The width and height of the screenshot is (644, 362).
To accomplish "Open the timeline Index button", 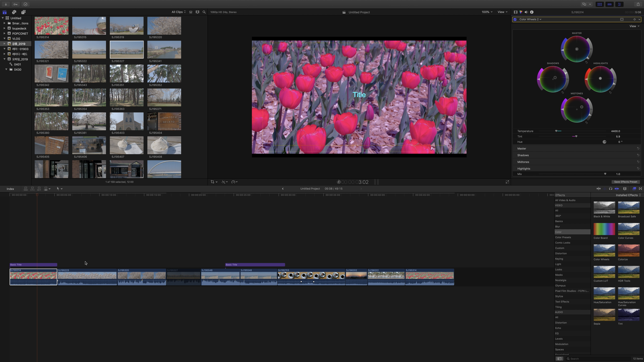I will [x=10, y=189].
